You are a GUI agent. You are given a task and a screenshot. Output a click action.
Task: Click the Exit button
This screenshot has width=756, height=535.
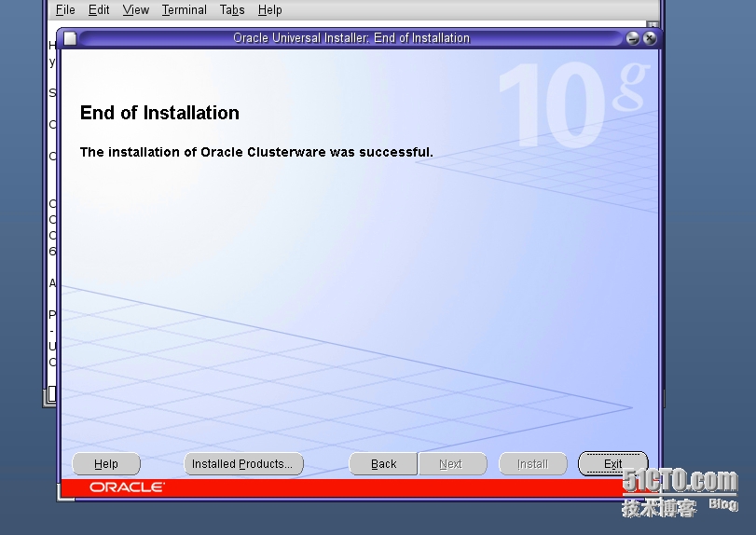(612, 463)
